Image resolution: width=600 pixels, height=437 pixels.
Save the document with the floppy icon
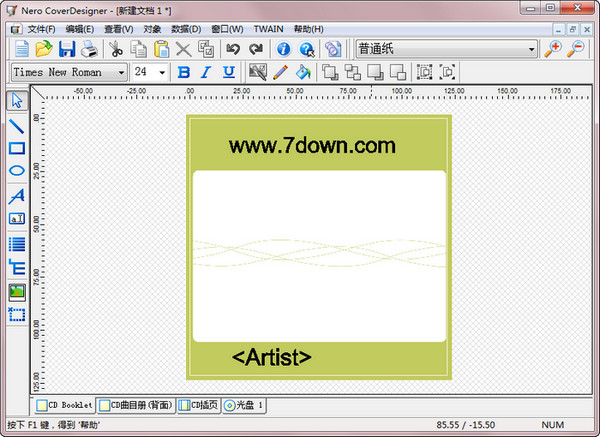(x=67, y=49)
